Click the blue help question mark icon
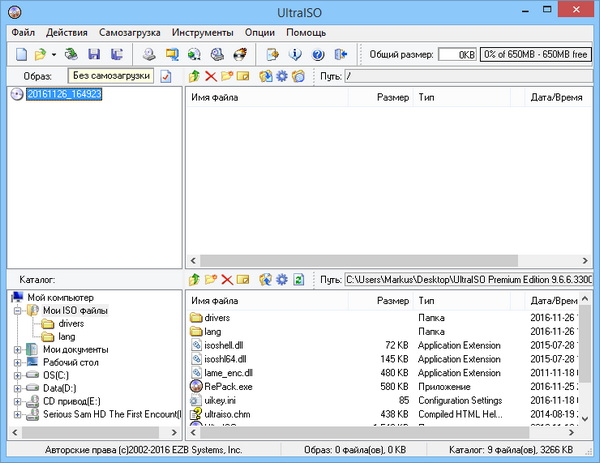Viewport: 600px width, 463px height. click(x=318, y=53)
